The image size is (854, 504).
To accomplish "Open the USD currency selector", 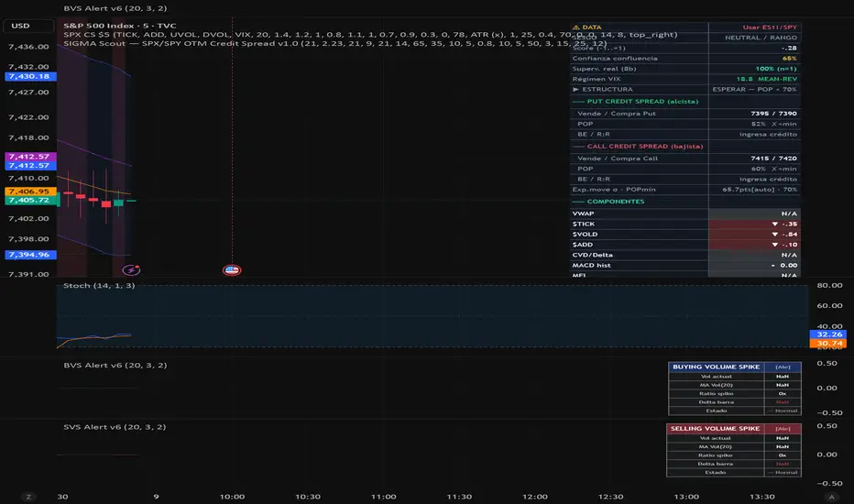I will (28, 26).
